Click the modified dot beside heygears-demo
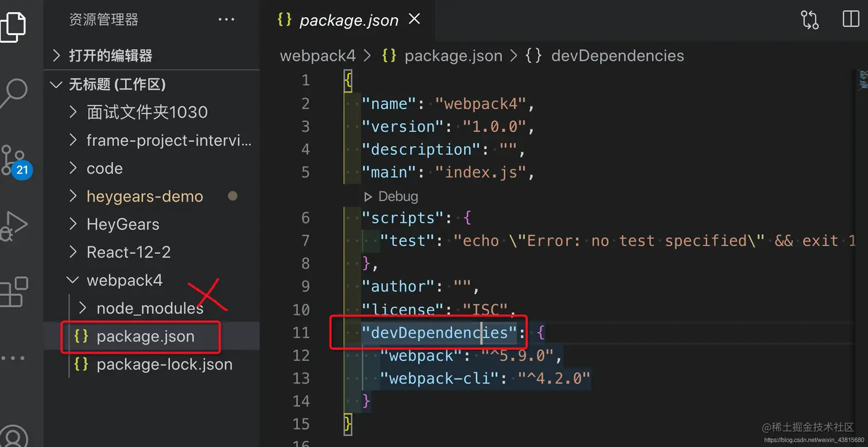This screenshot has height=447, width=868. tap(232, 196)
